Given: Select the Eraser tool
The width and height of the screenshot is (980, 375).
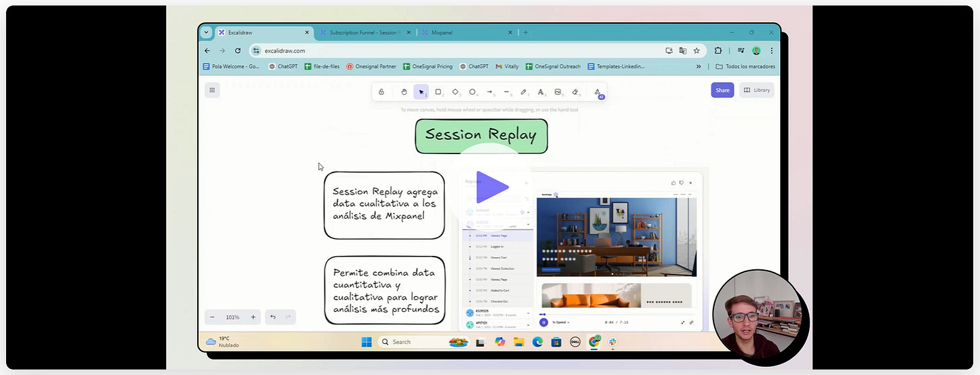Looking at the screenshot, I should click(575, 92).
